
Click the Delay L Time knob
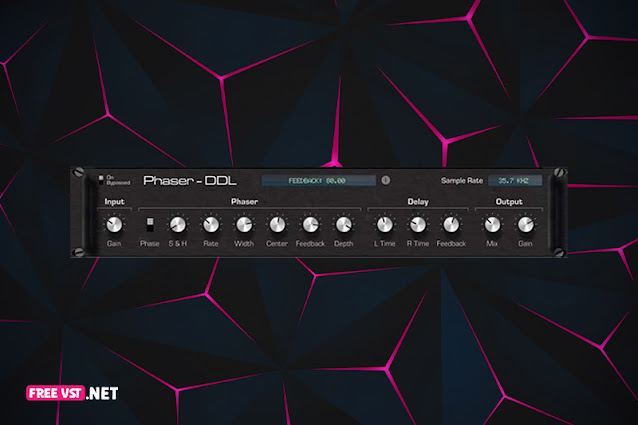pos(385,224)
